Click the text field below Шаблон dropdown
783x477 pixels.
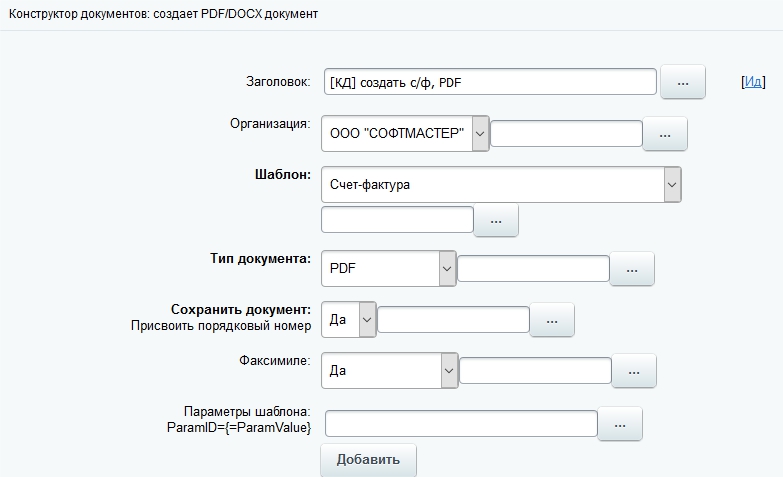[x=397, y=220]
